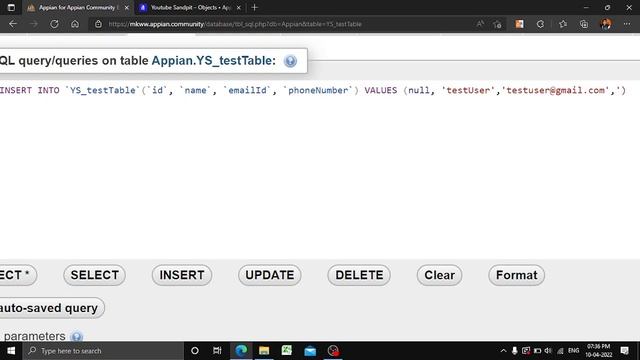Open the browser profile avatar
640x360 pixels.
pos(606,24)
